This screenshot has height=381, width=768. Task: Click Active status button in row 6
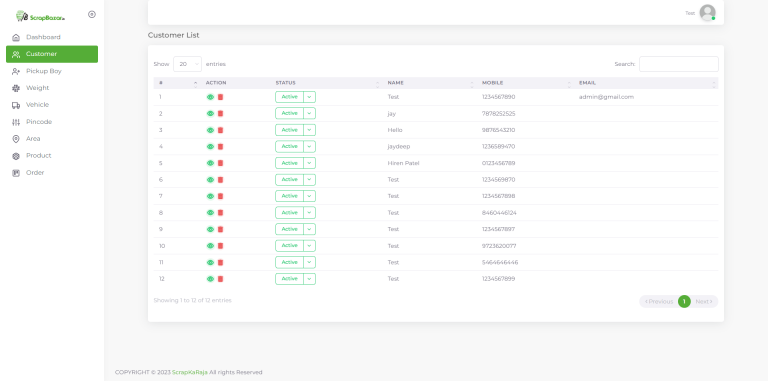pyautogui.click(x=289, y=180)
